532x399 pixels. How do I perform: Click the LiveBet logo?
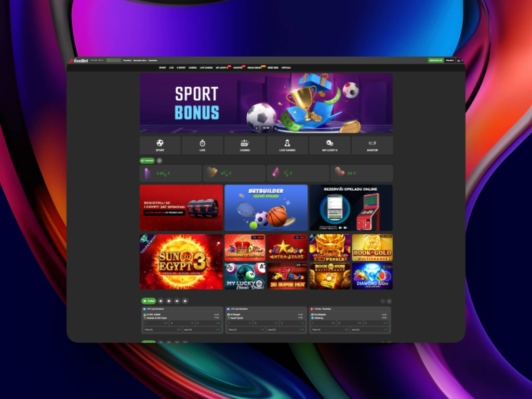[79, 60]
